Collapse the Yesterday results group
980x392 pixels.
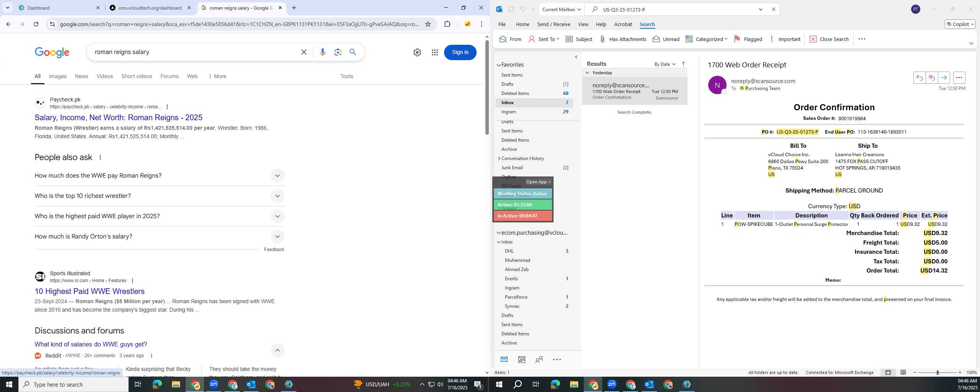[x=587, y=73]
